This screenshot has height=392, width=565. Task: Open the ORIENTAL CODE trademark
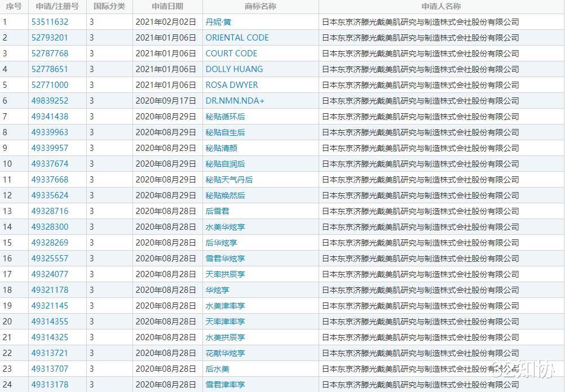[x=237, y=38]
